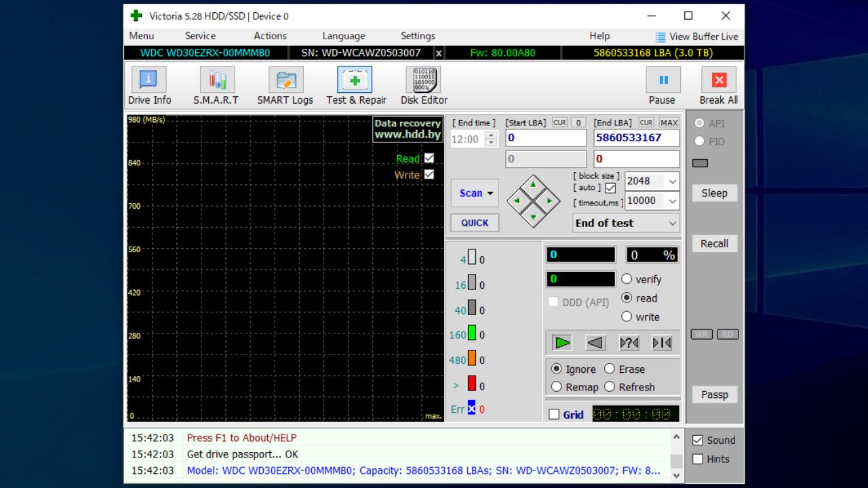Image resolution: width=868 pixels, height=488 pixels.
Task: Toggle the Write graph checkbox
Action: click(429, 174)
